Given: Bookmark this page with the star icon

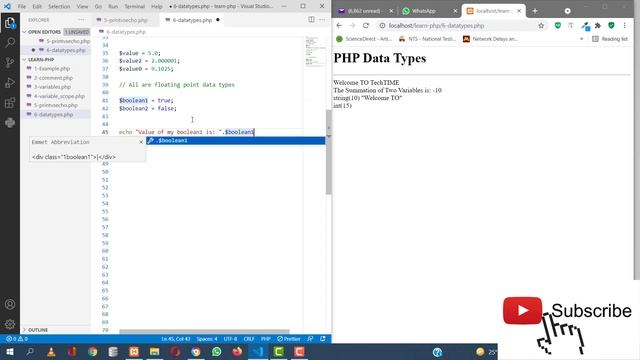Looking at the screenshot, I should pyautogui.click(x=541, y=25).
